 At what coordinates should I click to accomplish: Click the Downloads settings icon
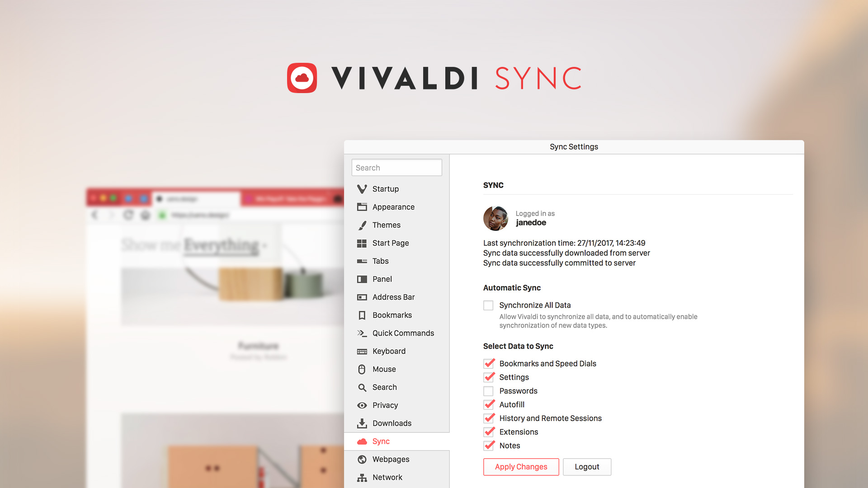pyautogui.click(x=362, y=423)
